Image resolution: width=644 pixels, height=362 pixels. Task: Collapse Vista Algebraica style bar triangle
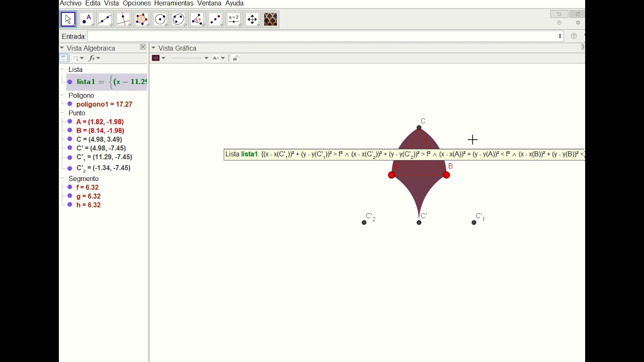point(62,48)
